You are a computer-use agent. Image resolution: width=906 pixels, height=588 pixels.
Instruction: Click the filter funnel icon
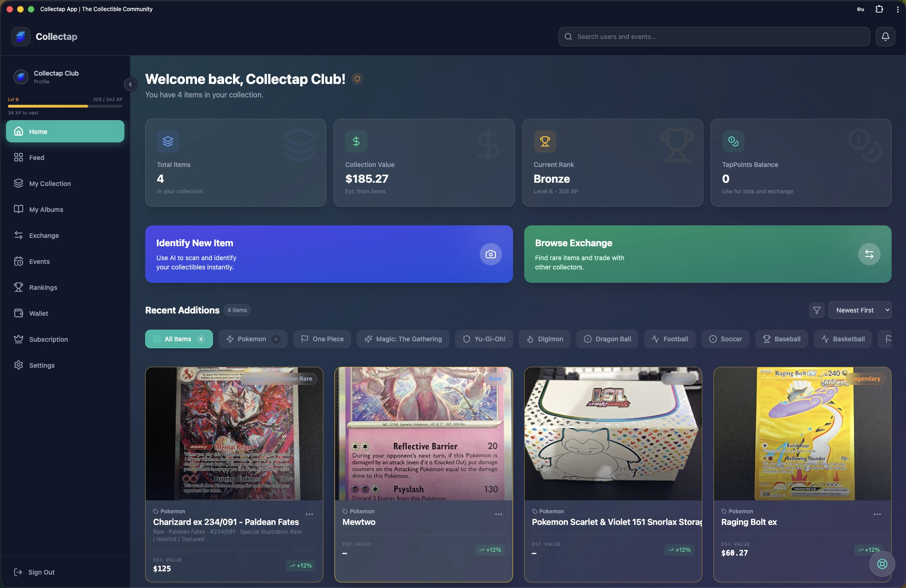point(816,310)
